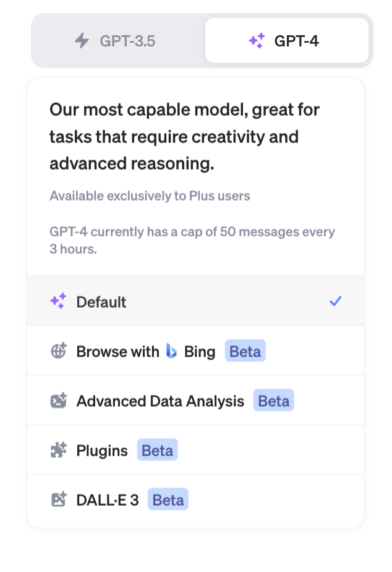Click the purple sparkle icon in the GPT-4 tab

[x=256, y=41]
